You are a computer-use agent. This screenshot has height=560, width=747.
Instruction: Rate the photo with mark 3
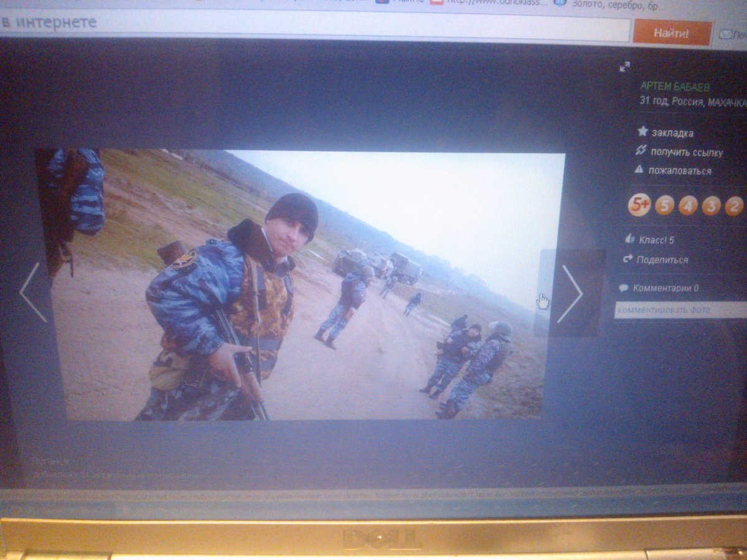711,206
